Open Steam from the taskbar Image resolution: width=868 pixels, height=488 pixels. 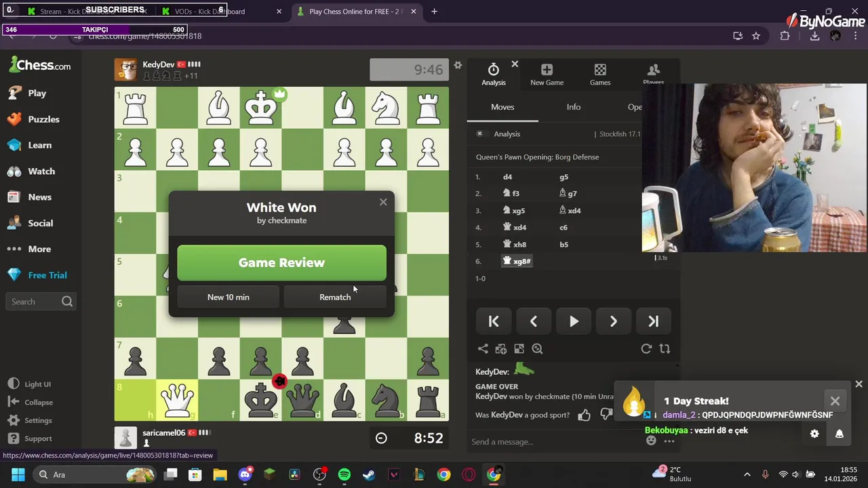pyautogui.click(x=369, y=474)
